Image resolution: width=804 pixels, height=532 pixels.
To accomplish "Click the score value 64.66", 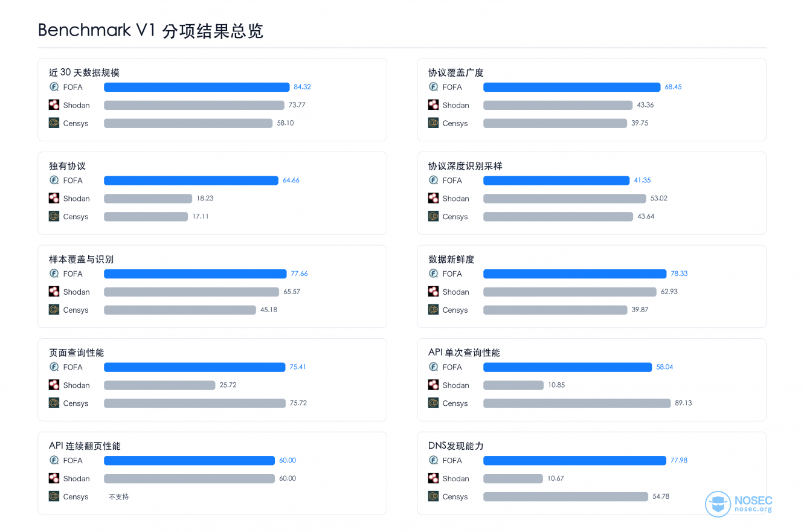I will click(x=291, y=180).
